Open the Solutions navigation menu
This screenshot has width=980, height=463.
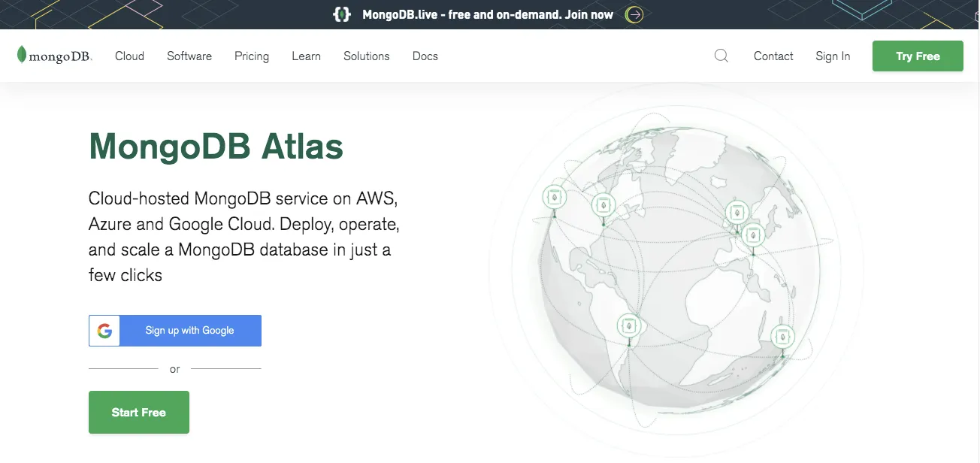click(367, 56)
